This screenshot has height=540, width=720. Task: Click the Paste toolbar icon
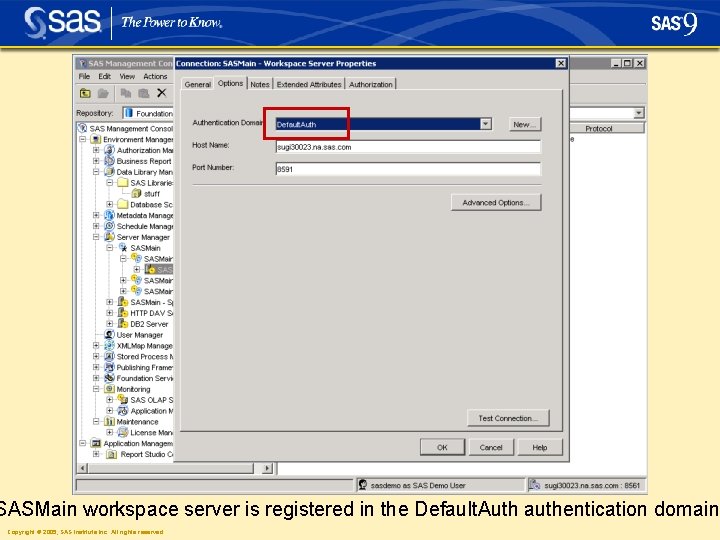tap(144, 93)
